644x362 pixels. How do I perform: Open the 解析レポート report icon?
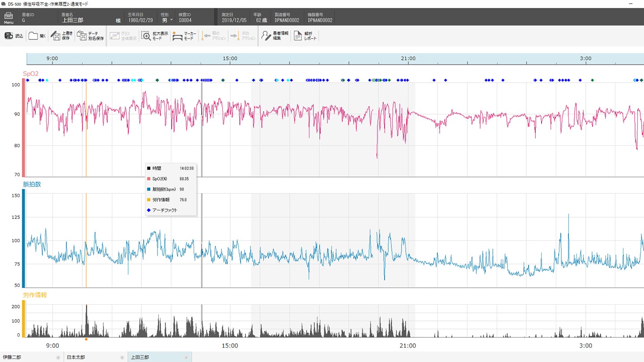[x=298, y=36]
